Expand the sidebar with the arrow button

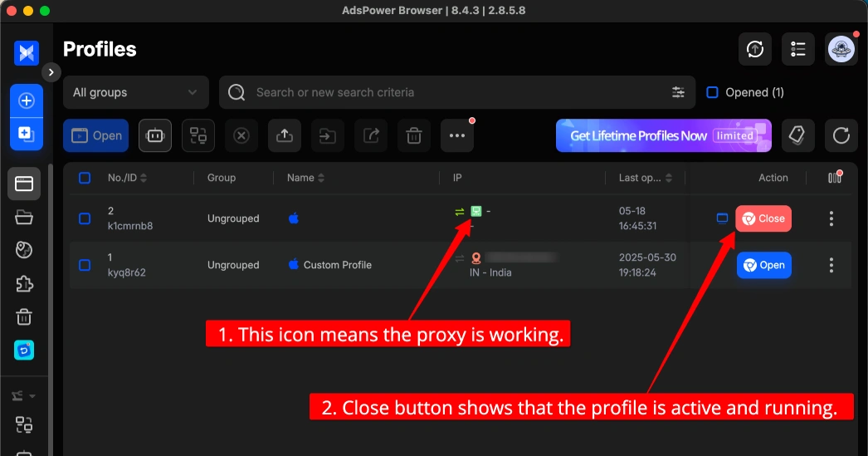coord(51,72)
